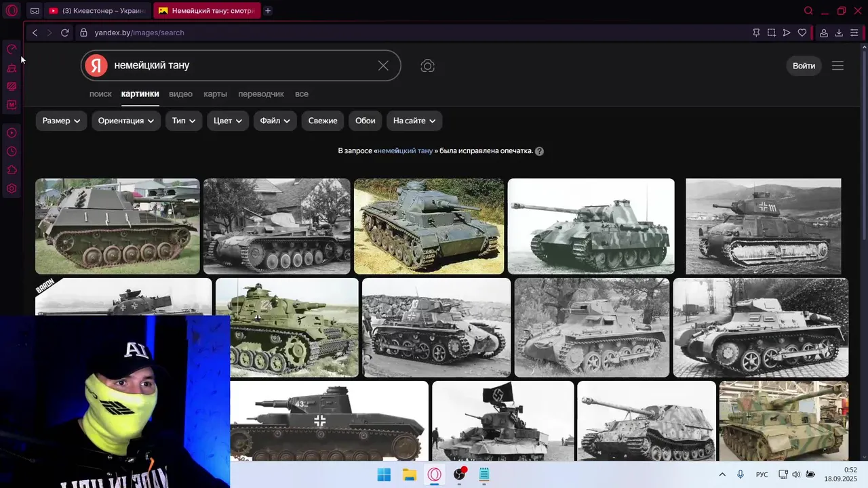868x488 pixels.
Task: Open Easy Setup sliders icon
Action: 854,33
